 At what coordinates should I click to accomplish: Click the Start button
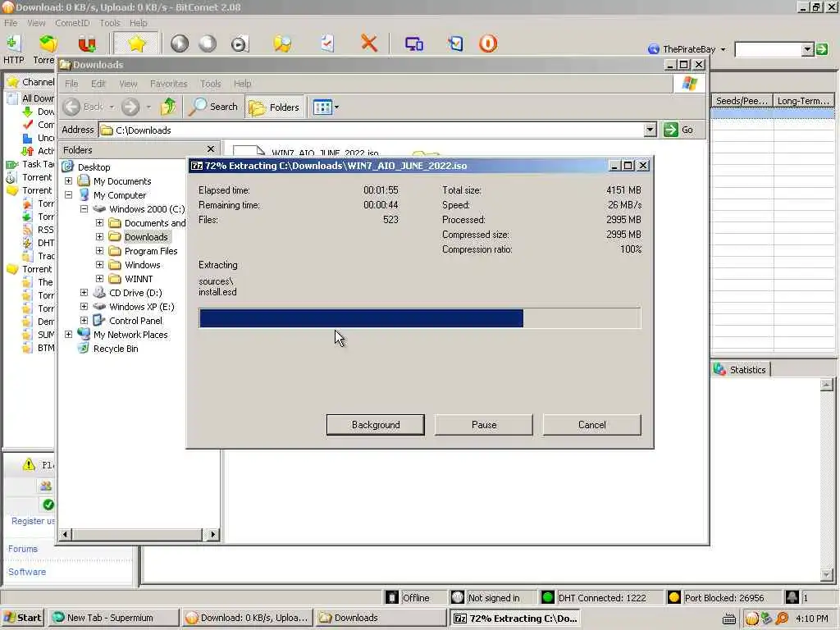click(22, 619)
